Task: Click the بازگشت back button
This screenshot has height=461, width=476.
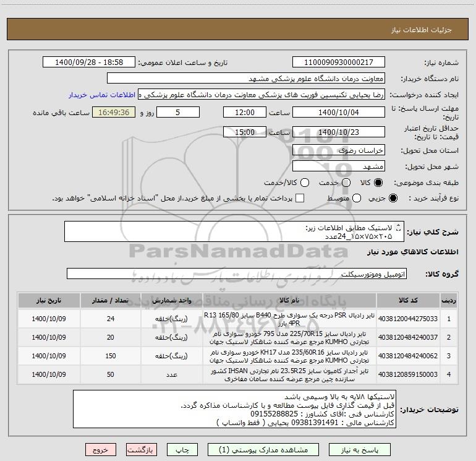Action: pyautogui.click(x=142, y=450)
